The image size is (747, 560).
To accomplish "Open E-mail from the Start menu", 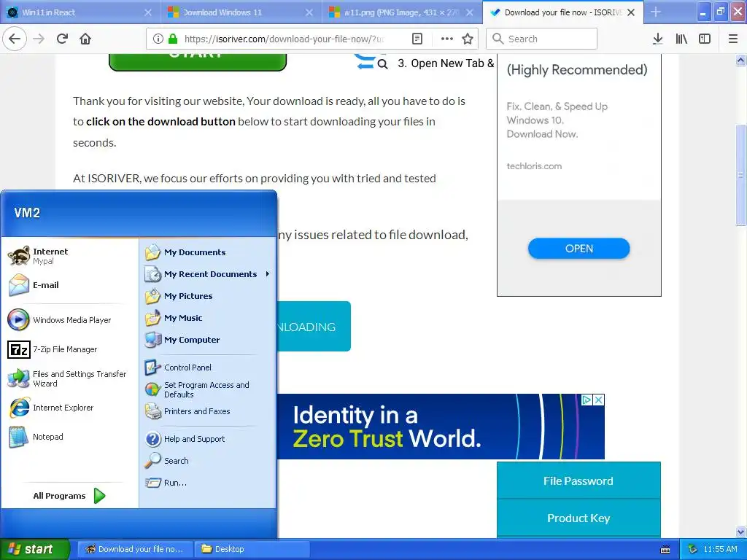I will tap(70, 285).
